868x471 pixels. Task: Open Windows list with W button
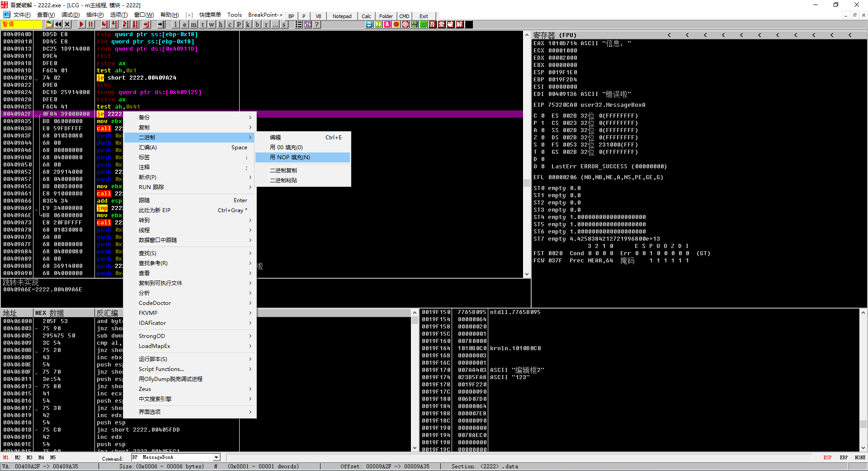(212, 24)
